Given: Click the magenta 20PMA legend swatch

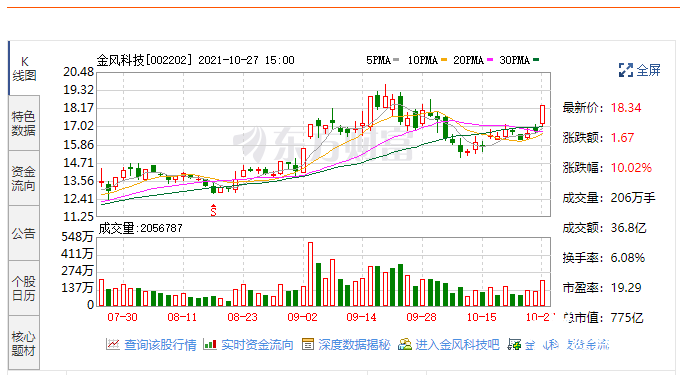Looking at the screenshot, I should [x=490, y=60].
